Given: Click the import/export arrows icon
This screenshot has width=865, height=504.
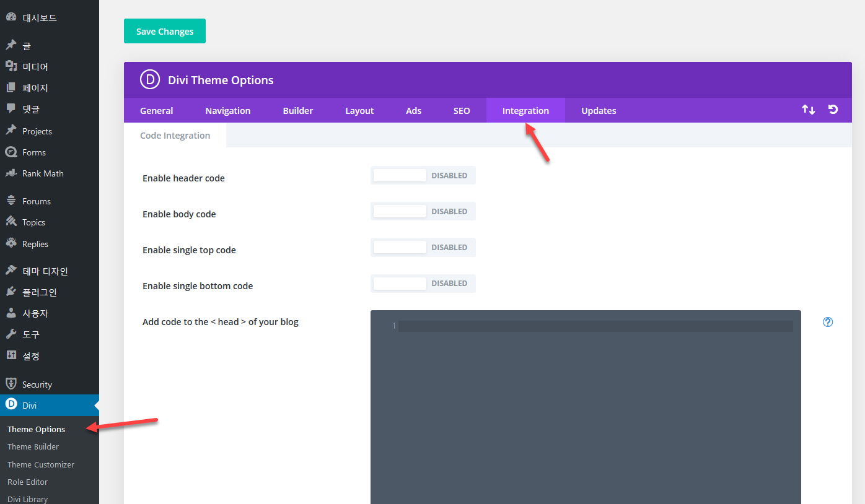Looking at the screenshot, I should (x=808, y=110).
